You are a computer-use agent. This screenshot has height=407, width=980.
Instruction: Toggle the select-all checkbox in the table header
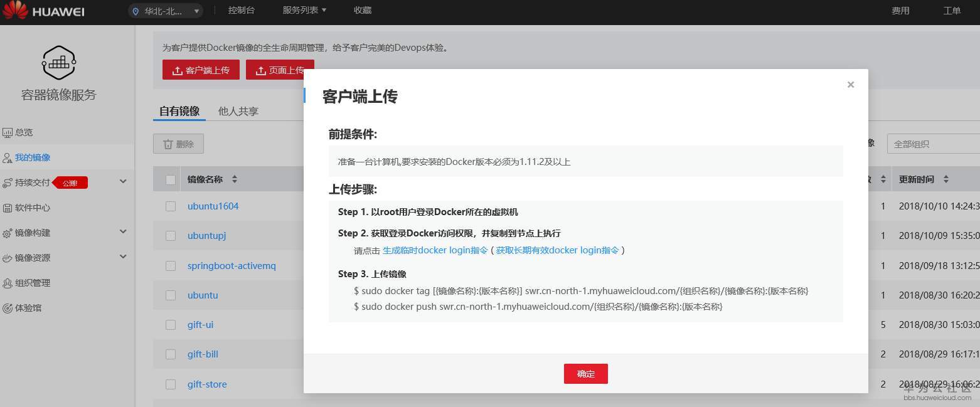(170, 179)
